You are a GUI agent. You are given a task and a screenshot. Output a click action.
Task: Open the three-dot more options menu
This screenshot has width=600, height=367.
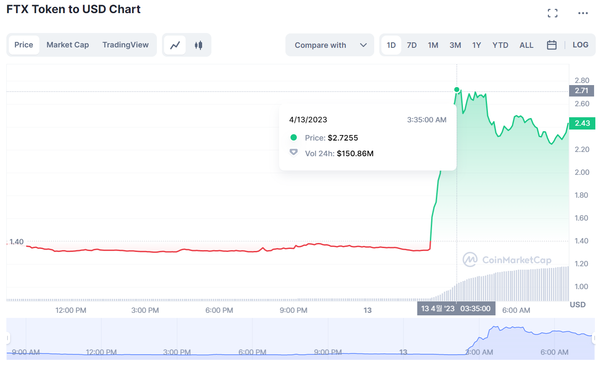click(x=583, y=13)
